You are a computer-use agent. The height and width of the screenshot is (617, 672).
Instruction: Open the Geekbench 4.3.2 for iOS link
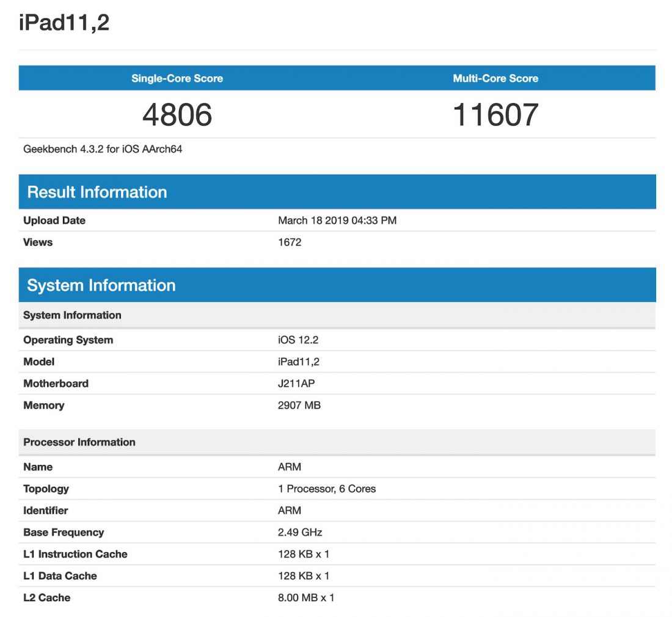(x=103, y=149)
